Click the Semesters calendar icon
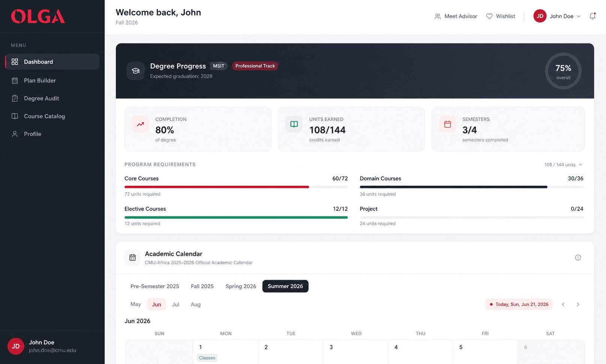Screen dimensions: 606x364 [447, 124]
